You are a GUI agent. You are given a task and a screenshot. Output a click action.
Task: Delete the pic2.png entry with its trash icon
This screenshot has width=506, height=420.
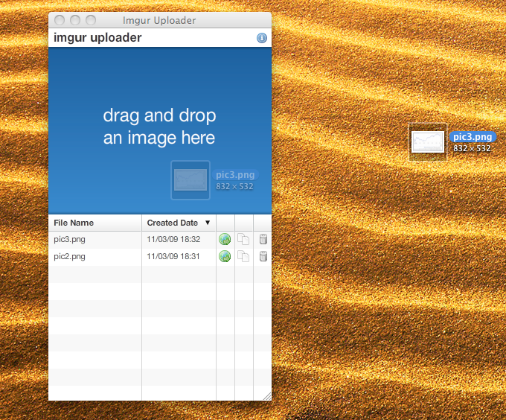tap(263, 256)
